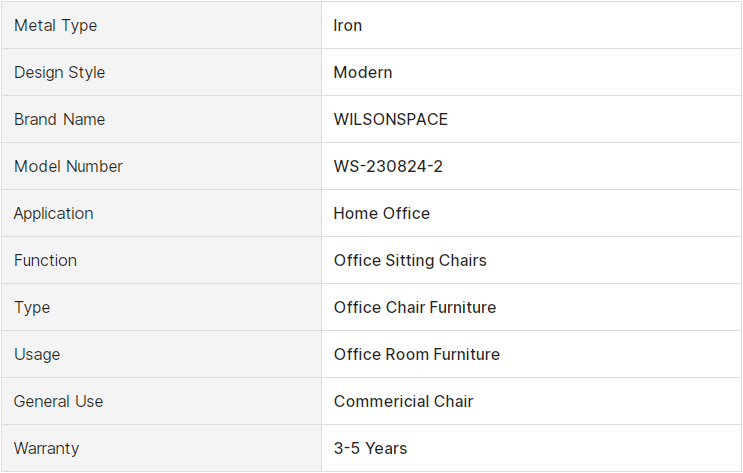This screenshot has width=743, height=473.
Task: Click the Type label cell
Action: tap(161, 307)
